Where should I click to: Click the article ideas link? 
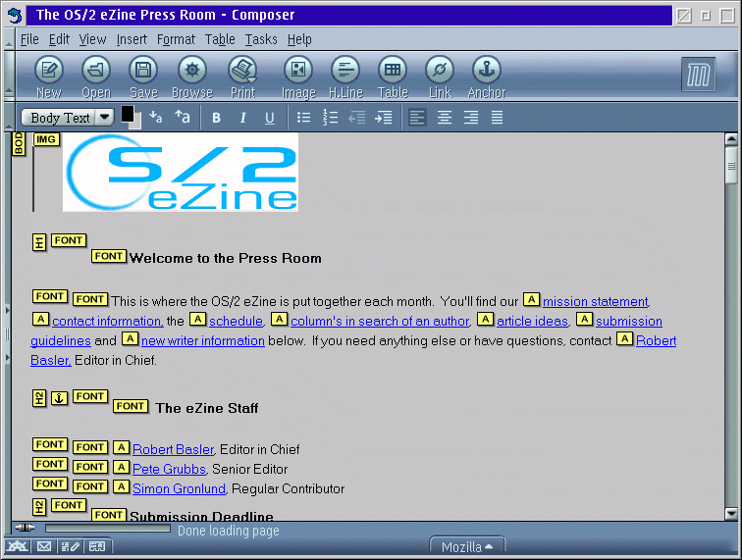532,321
